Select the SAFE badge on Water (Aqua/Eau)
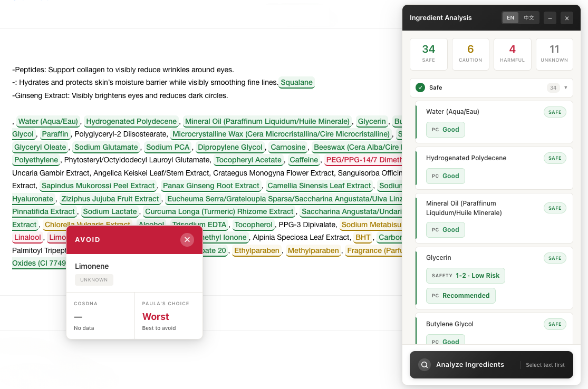This screenshot has width=588, height=389. click(555, 112)
